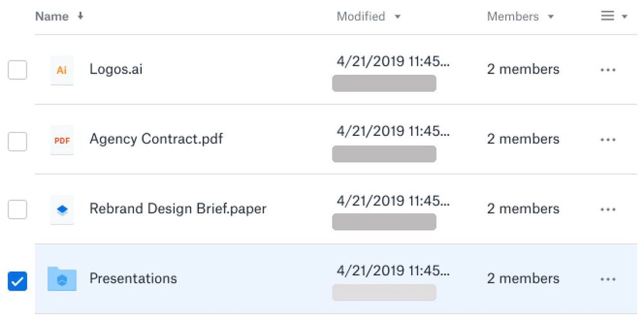The width and height of the screenshot is (644, 324).
Task: Expand the Modified column dropdown
Action: [x=397, y=17]
